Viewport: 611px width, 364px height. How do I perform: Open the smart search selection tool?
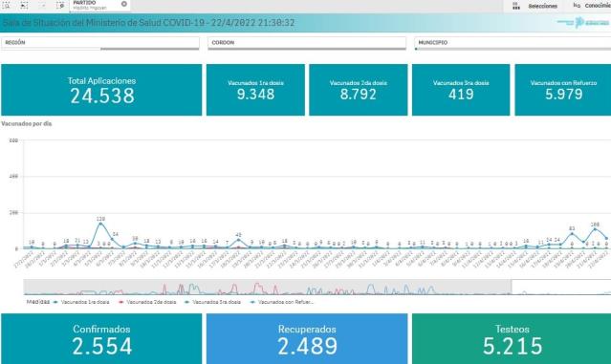pyautogui.click(x=7, y=6)
